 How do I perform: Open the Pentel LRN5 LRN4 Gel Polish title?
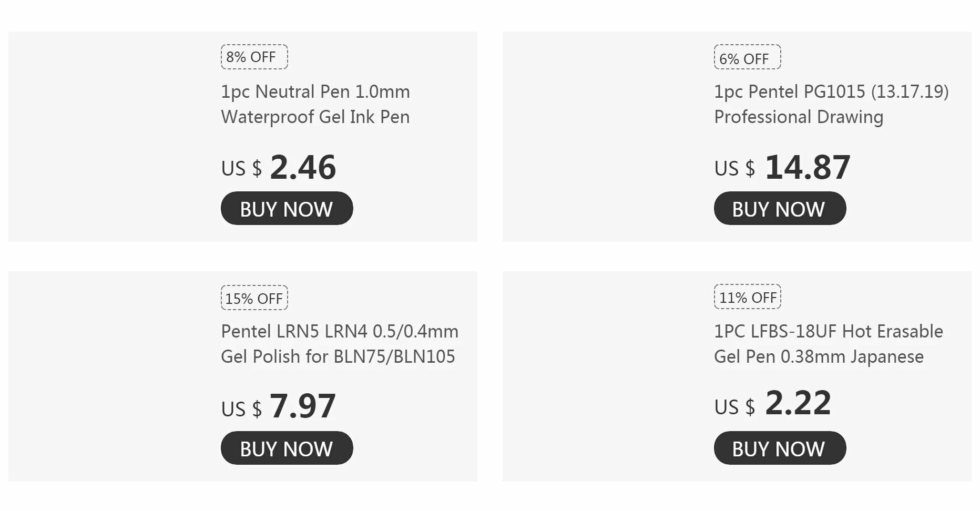click(x=340, y=344)
